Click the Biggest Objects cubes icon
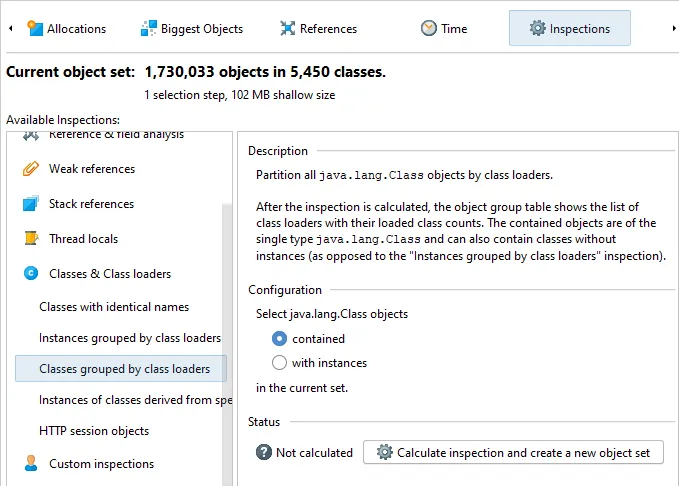Image resolution: width=679 pixels, height=486 pixels. pyautogui.click(x=149, y=28)
